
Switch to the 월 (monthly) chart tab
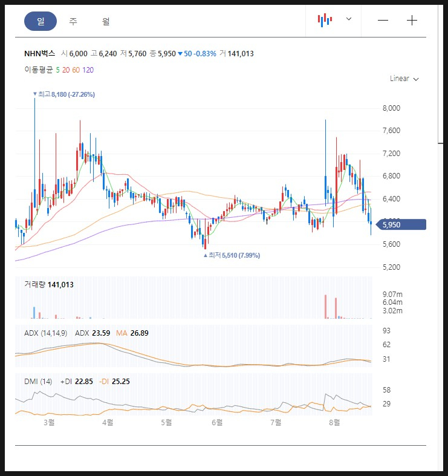[x=106, y=21]
